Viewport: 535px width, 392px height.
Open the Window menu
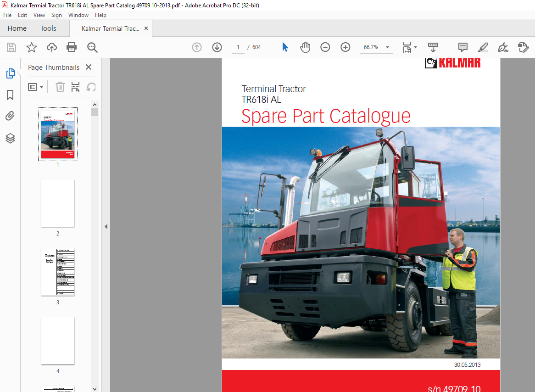pyautogui.click(x=78, y=15)
